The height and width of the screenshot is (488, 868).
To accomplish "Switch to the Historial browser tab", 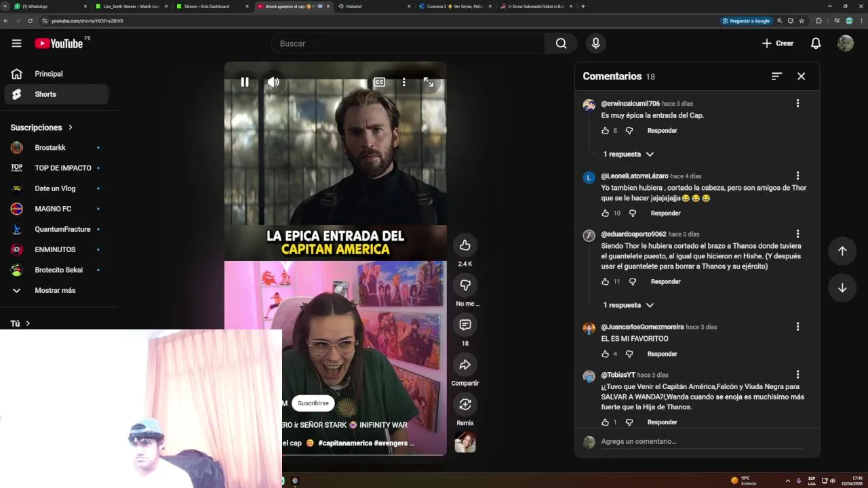I will pos(374,6).
